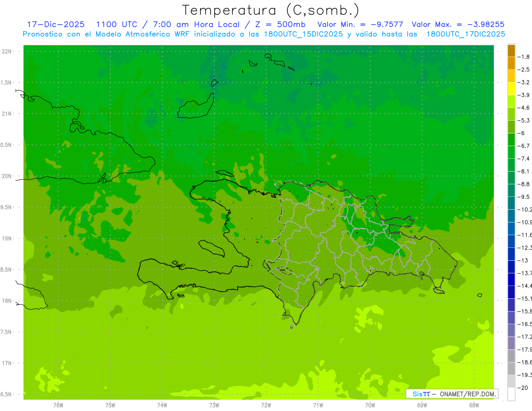
Task: Click the "70W" longitude axis label
Action: [370, 405]
